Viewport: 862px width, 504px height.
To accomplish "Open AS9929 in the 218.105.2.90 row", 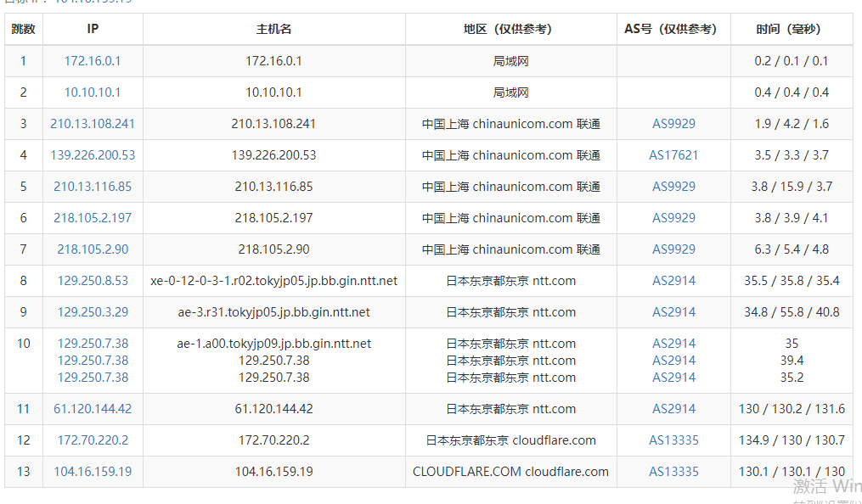I will point(673,249).
